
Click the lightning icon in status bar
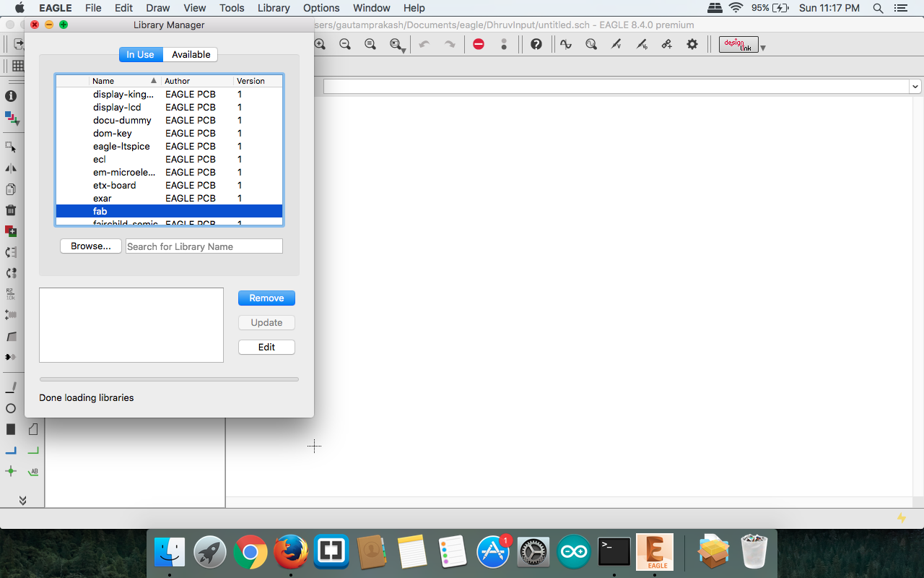pos(902,517)
